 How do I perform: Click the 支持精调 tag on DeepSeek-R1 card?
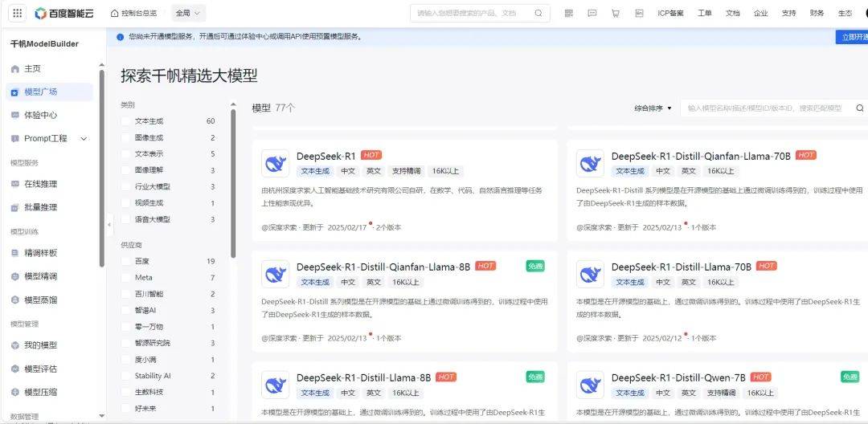407,171
